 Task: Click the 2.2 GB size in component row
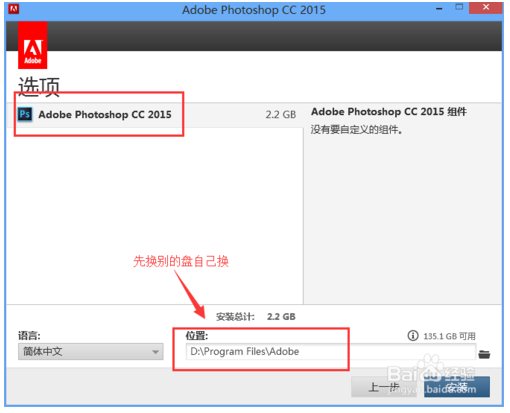click(x=281, y=115)
